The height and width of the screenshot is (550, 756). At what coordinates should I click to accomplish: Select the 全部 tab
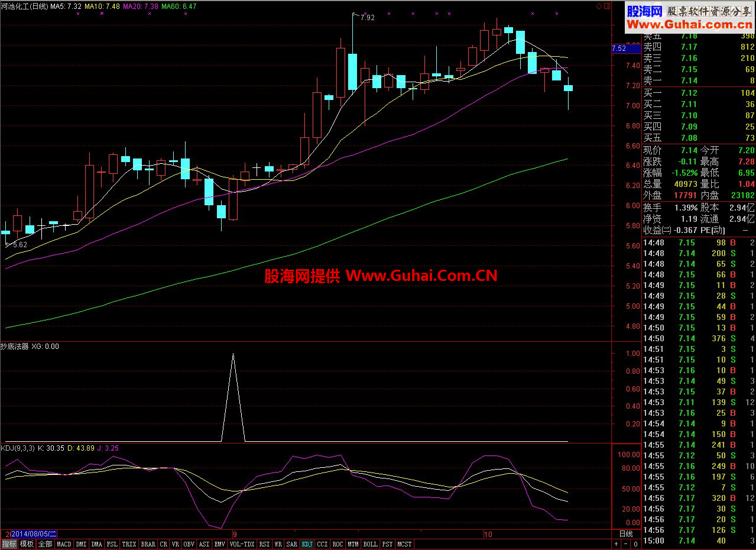[x=45, y=543]
